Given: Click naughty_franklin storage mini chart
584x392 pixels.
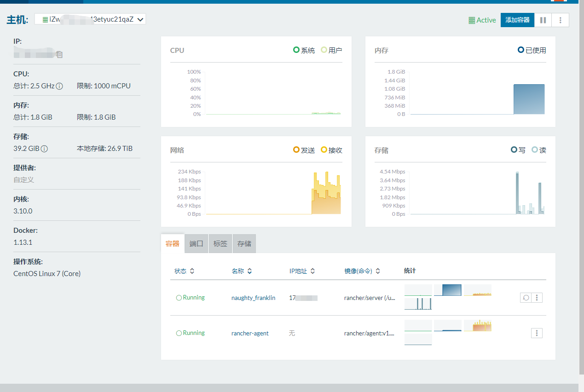Looking at the screenshot, I should [418, 304].
